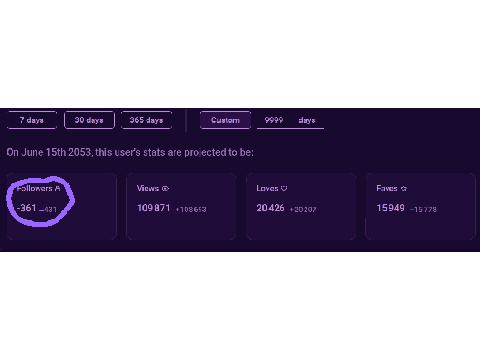Viewport: 480px width, 360px height.
Task: Select the 7 days range button
Action: click(x=32, y=120)
